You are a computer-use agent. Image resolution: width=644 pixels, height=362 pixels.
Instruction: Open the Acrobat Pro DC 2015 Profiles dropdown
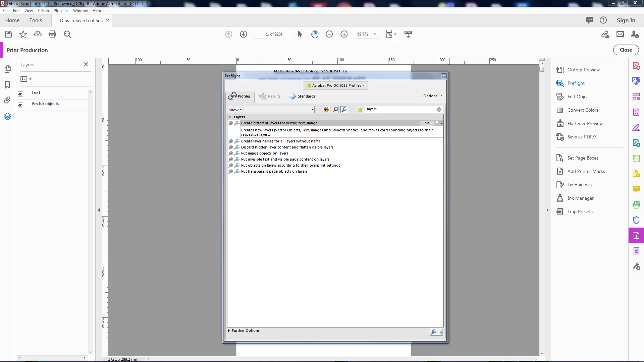335,85
